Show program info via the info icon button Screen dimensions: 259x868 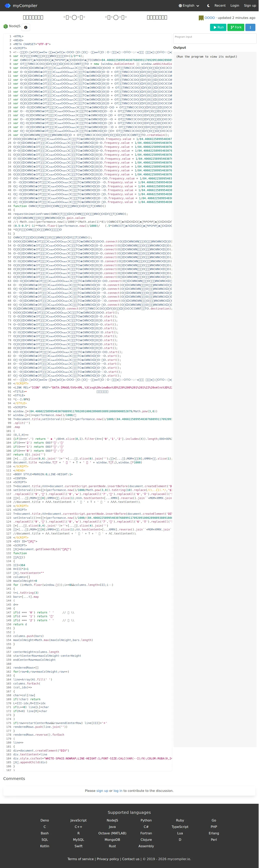coord(26,27)
